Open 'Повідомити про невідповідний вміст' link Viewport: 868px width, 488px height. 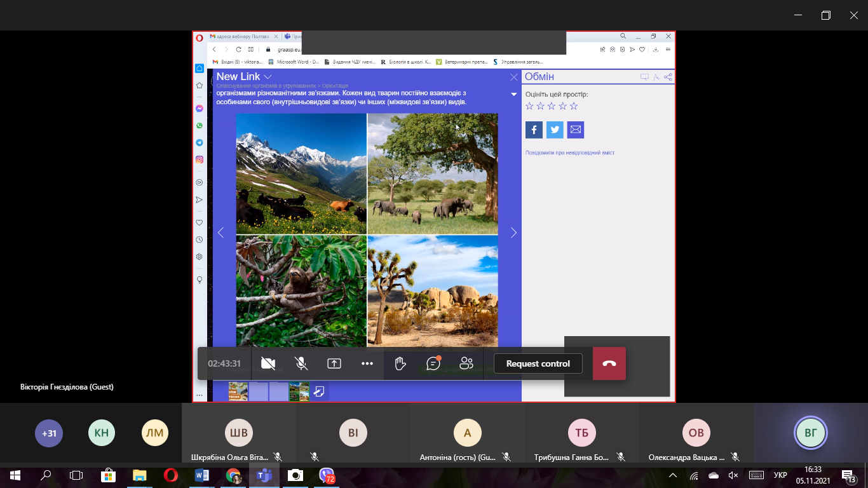pos(569,152)
